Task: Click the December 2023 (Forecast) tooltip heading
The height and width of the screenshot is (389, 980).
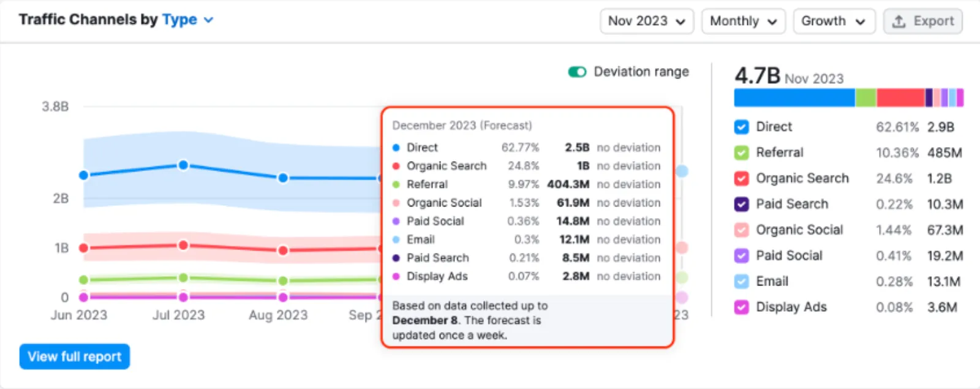Action: tap(462, 126)
